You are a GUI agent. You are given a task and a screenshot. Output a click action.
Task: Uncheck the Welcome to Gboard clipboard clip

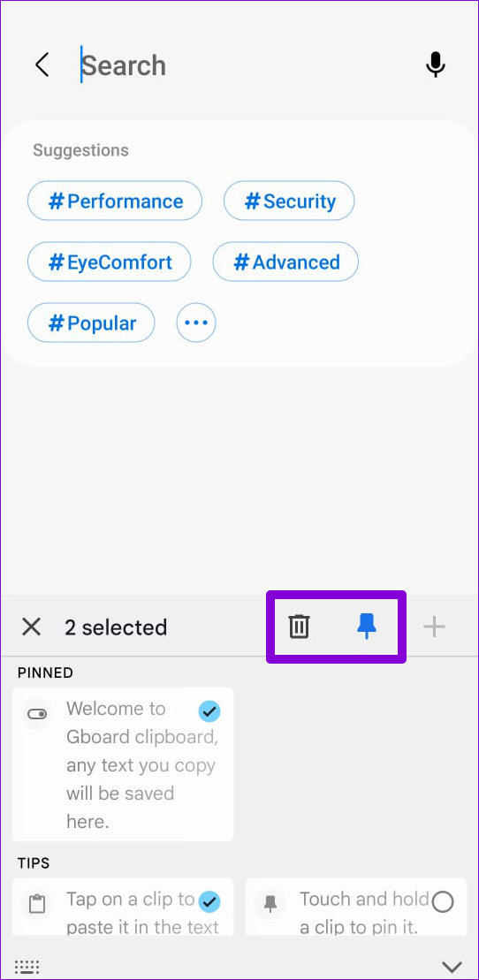209,711
